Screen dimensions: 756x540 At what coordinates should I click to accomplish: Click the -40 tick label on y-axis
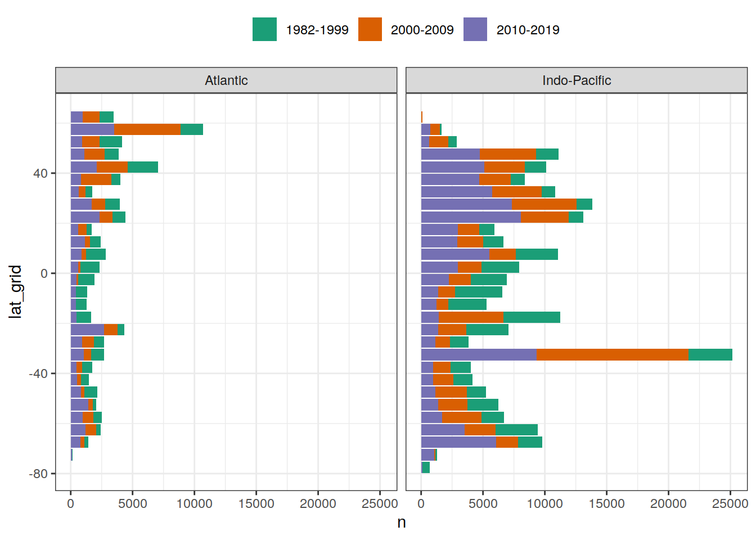(38, 373)
